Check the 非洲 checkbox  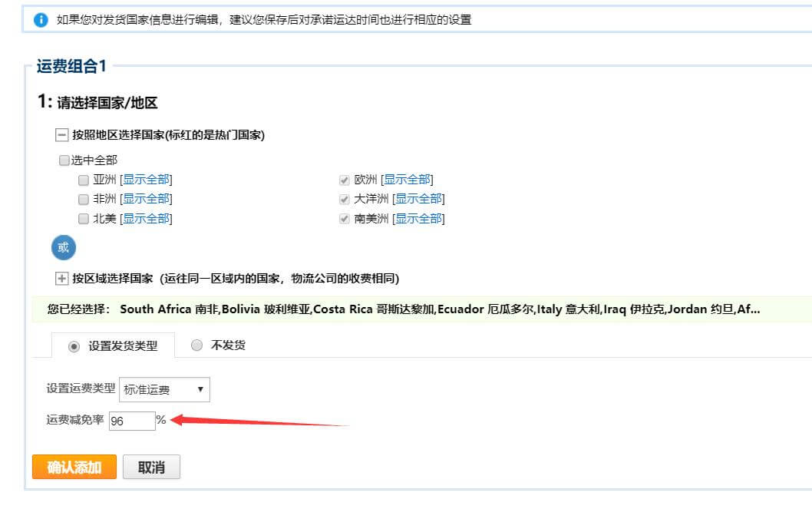tap(83, 200)
